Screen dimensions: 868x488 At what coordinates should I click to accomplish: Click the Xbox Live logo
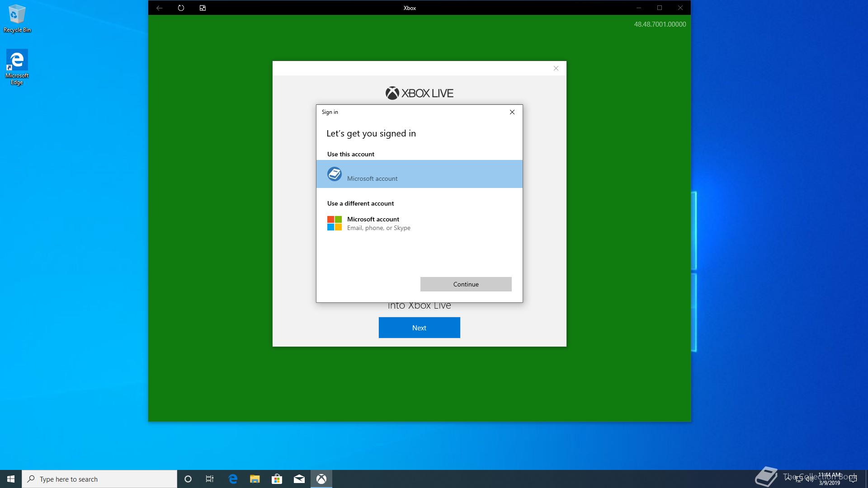420,93
